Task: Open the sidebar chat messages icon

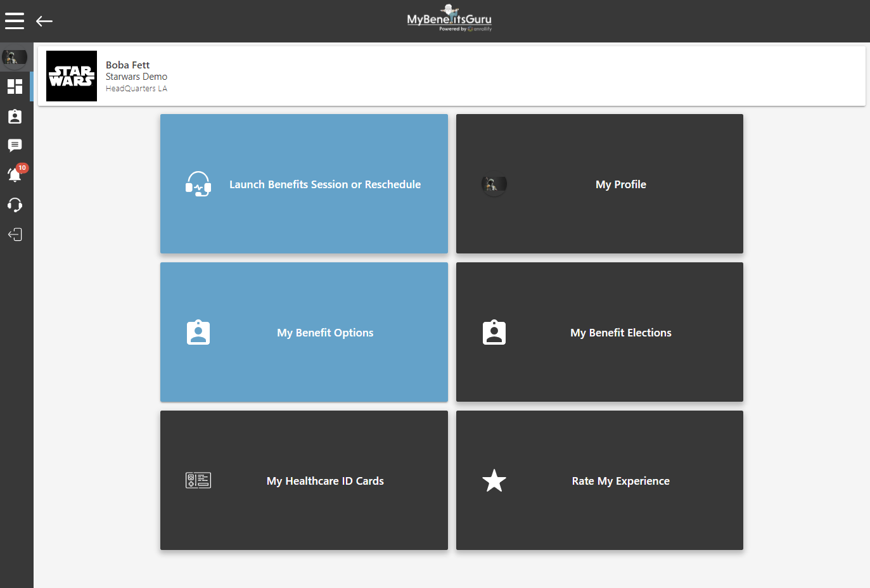Action: pyautogui.click(x=15, y=146)
